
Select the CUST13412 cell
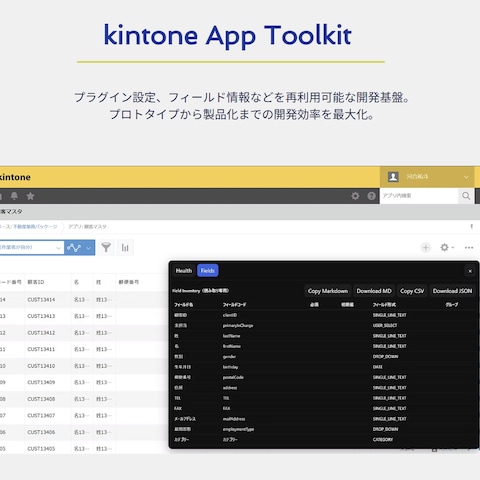[x=41, y=333]
